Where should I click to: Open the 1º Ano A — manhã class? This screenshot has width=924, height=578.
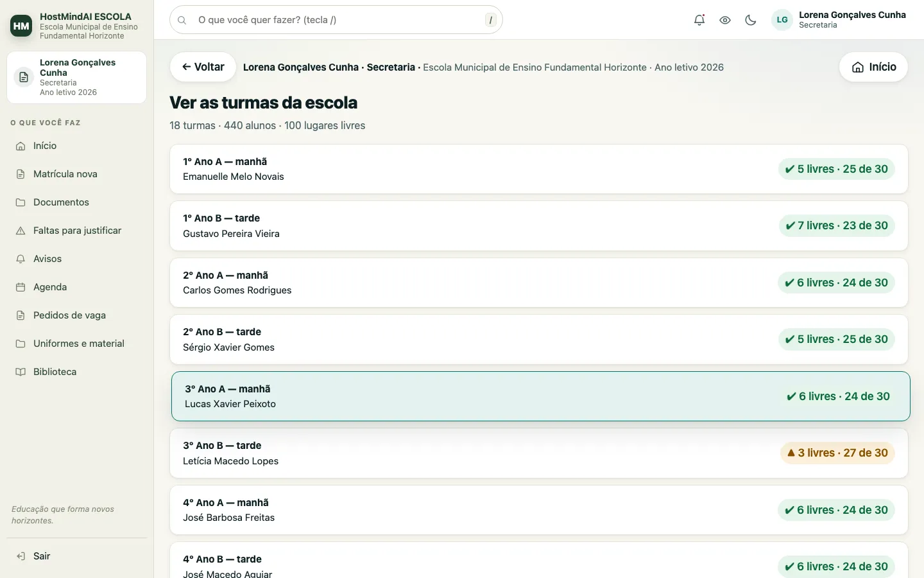click(539, 169)
